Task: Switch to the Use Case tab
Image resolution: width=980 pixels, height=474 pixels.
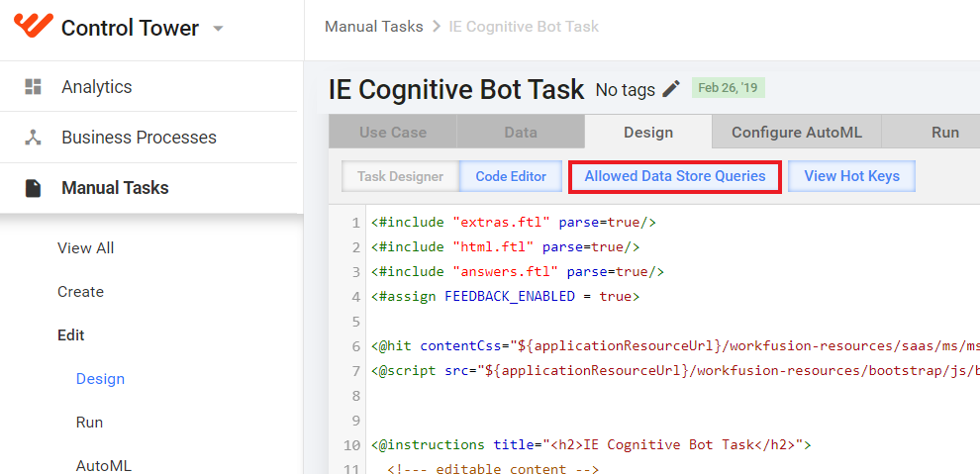Action: coord(393,133)
